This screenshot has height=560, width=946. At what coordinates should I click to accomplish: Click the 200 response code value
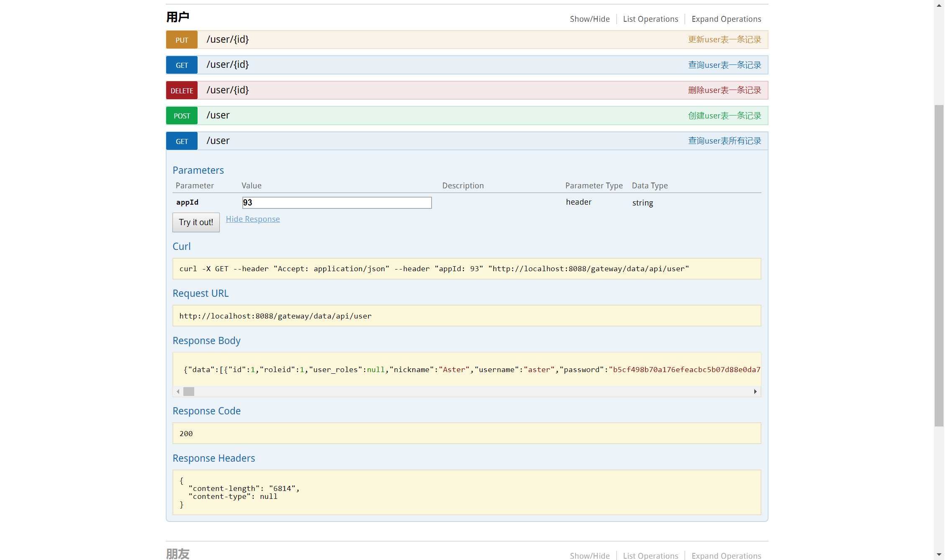tap(186, 434)
